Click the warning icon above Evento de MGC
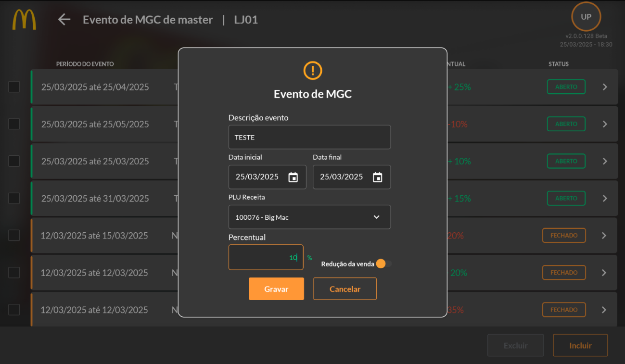This screenshot has height=364, width=625. (x=313, y=71)
